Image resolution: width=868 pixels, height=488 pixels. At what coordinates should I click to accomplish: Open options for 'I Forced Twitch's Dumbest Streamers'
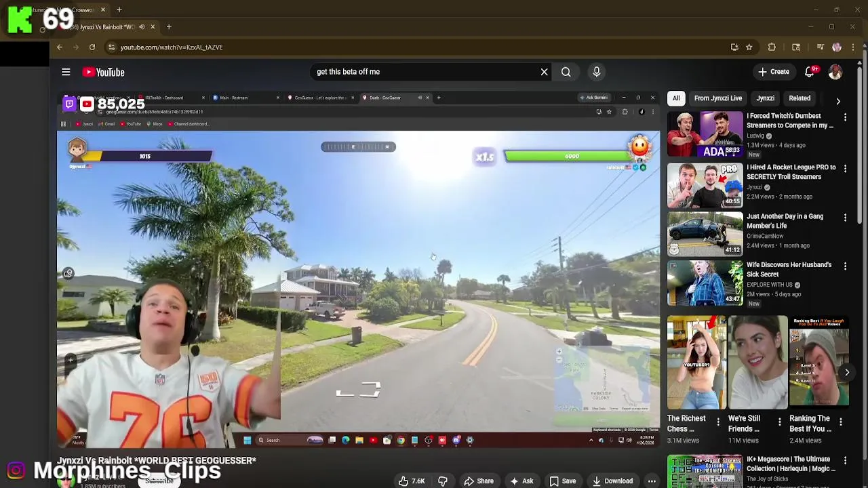845,117
